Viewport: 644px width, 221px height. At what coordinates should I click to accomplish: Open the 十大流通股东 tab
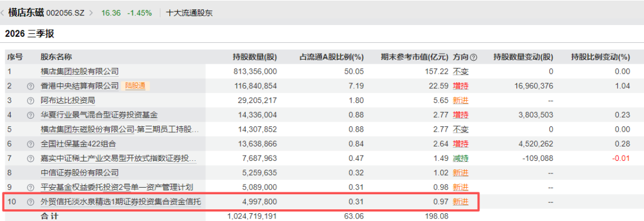click(190, 13)
